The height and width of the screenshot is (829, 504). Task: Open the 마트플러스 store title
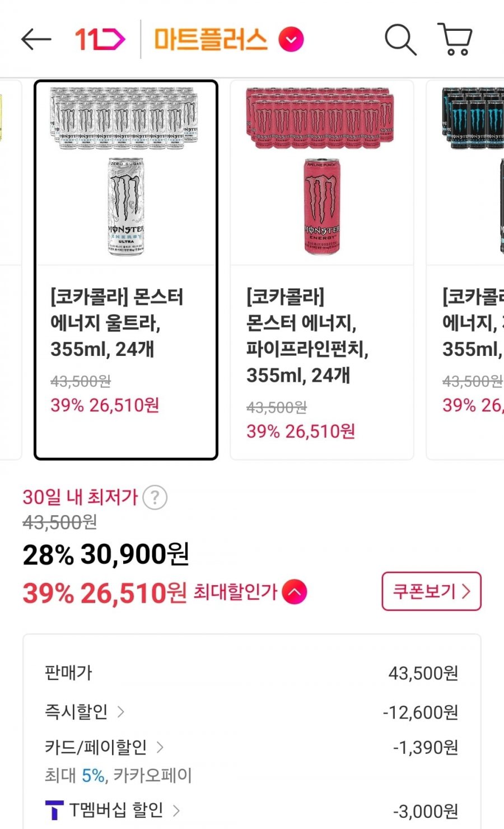tap(211, 40)
